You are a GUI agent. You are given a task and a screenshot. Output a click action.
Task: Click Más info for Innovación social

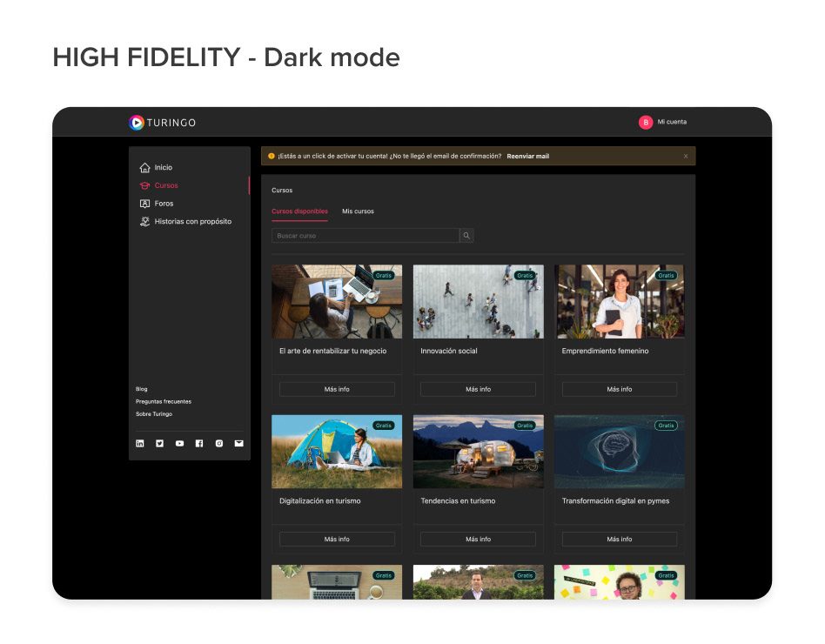point(479,389)
